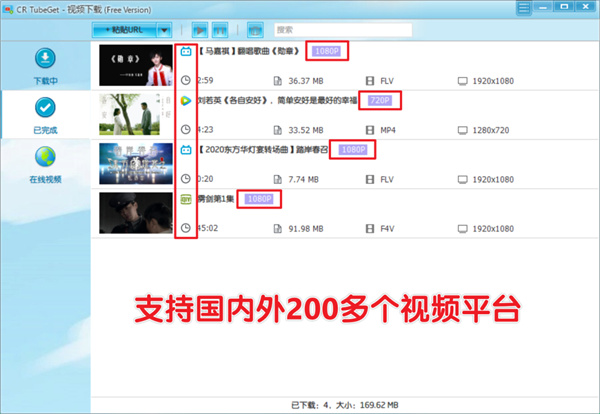600x414 pixels.
Task: Maximize the CR TubeGet window
Action: pos(564,7)
